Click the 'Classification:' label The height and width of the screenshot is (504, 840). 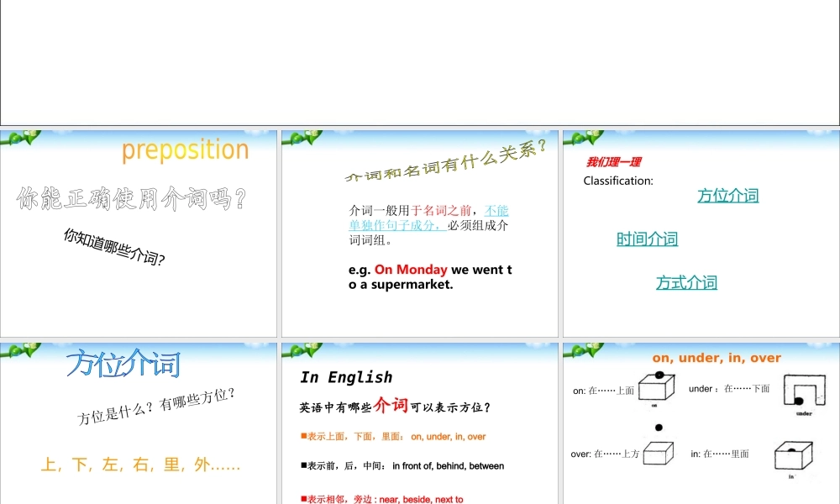pos(618,181)
